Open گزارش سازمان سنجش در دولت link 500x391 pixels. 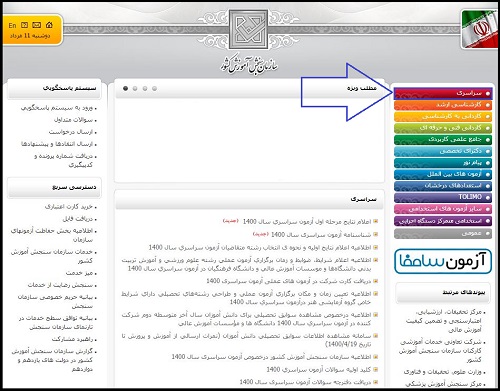pos(52,360)
